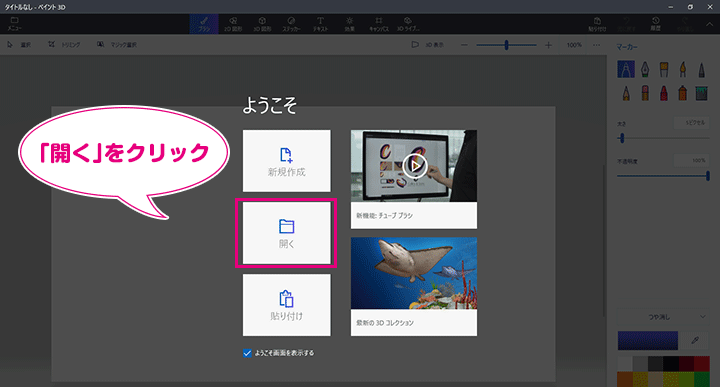720x387 pixels.
Task: Play the チューブ ブラシ feature video
Action: (414, 166)
